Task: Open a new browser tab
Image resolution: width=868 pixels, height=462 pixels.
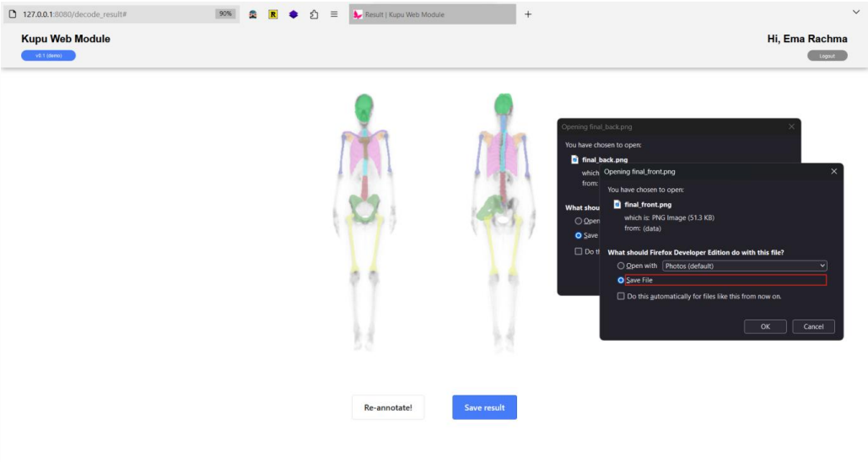Action: (528, 14)
